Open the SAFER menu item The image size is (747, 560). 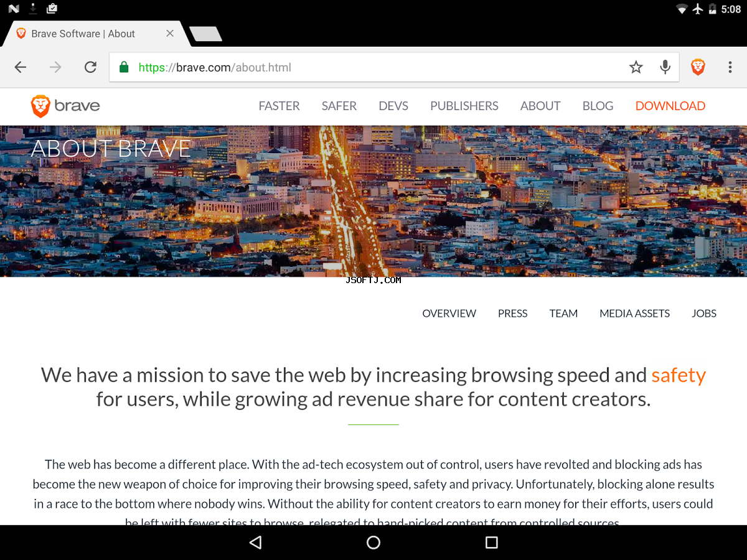pyautogui.click(x=339, y=106)
